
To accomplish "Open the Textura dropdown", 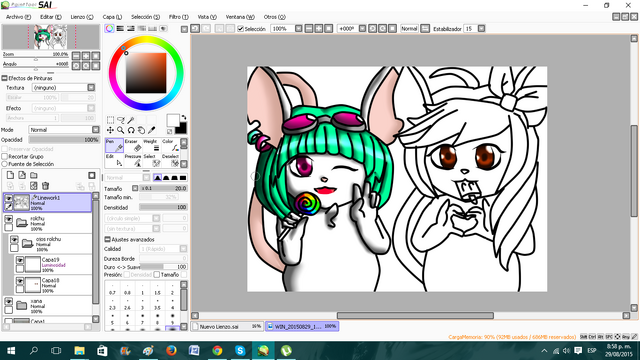I will pyautogui.click(x=91, y=88).
